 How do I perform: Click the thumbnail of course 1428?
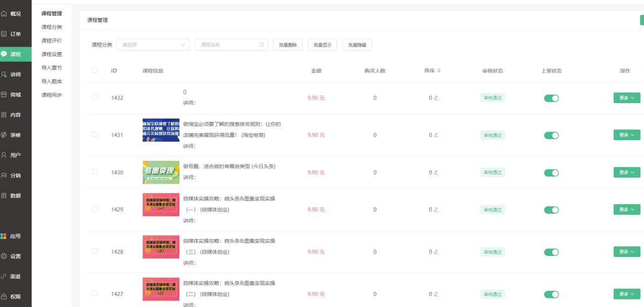(x=161, y=247)
